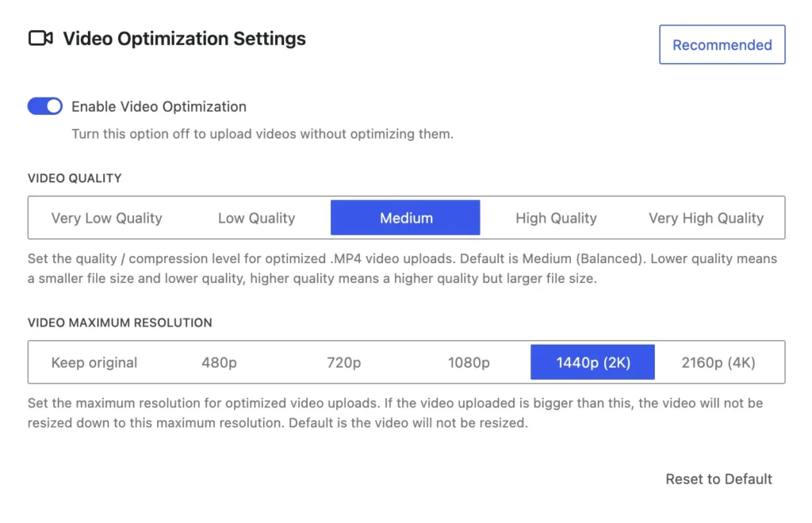Click the toggle description about uploading without optimizing

(262, 134)
